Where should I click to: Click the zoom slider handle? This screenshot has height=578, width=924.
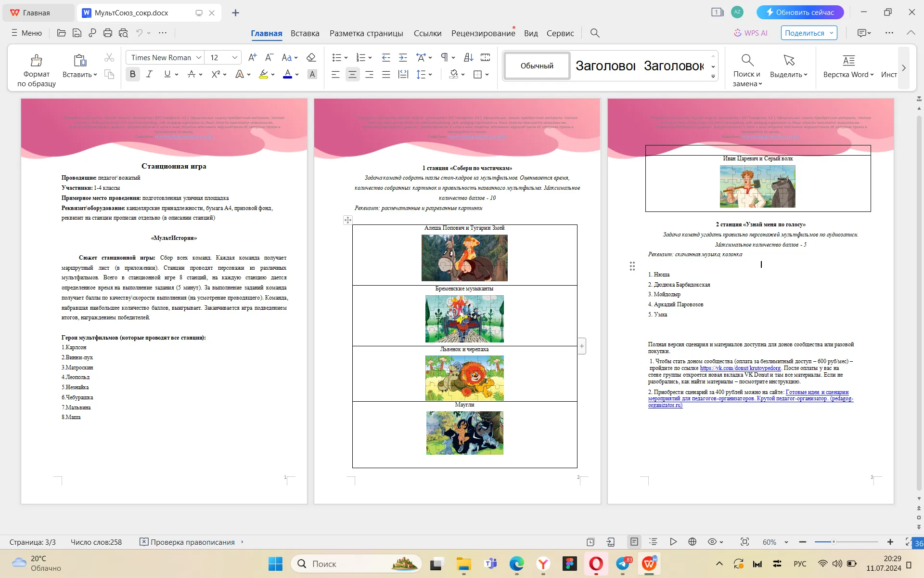(x=833, y=542)
